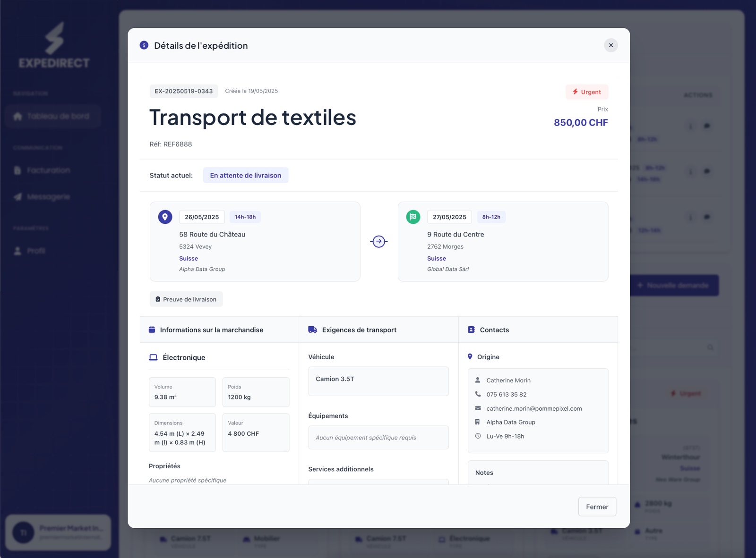
Task: Click the Notes section heading
Action: 484,473
